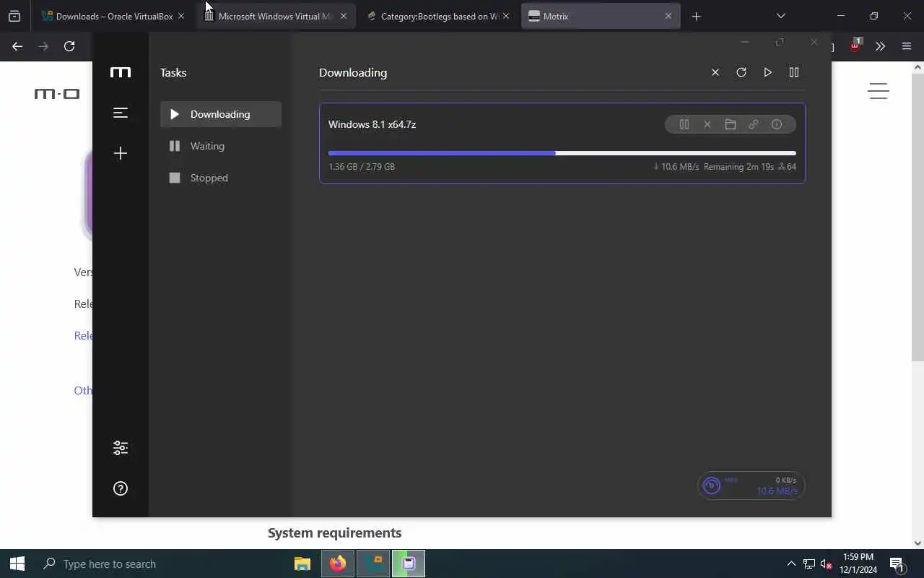This screenshot has height=578, width=924.
Task: Click the browser page vertical scrollbar
Action: (x=918, y=217)
